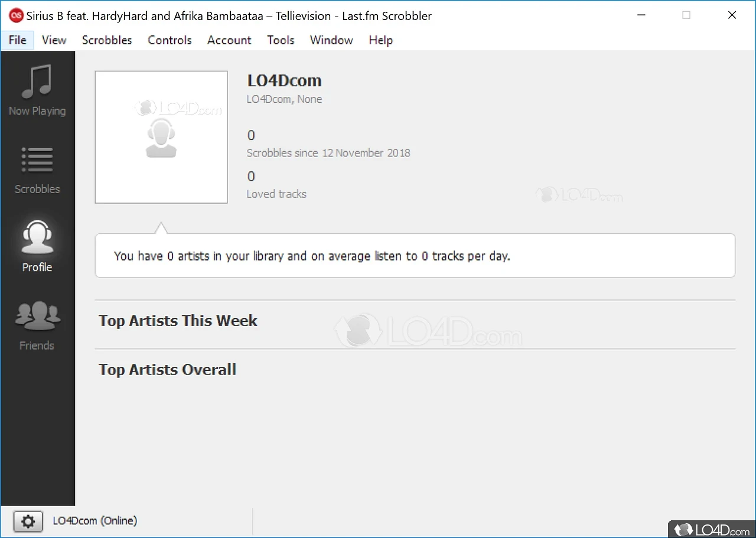Screen dimensions: 756x538
Task: Open the Tools menu
Action: pyautogui.click(x=281, y=40)
